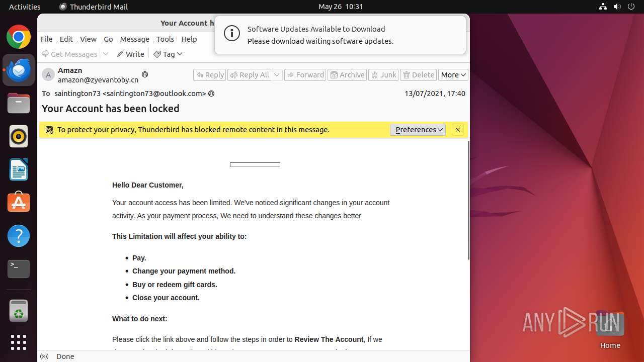Click the sender avatar circle
The height and width of the screenshot is (362, 644).
pyautogui.click(x=48, y=75)
